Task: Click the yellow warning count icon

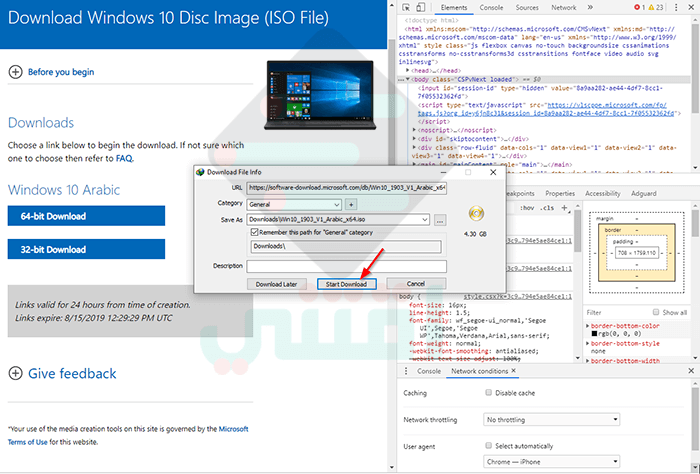Action: (651, 8)
